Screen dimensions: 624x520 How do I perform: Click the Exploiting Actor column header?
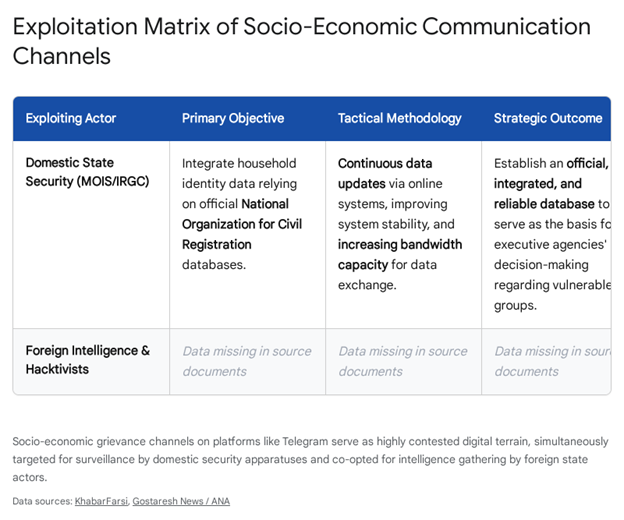point(71,118)
